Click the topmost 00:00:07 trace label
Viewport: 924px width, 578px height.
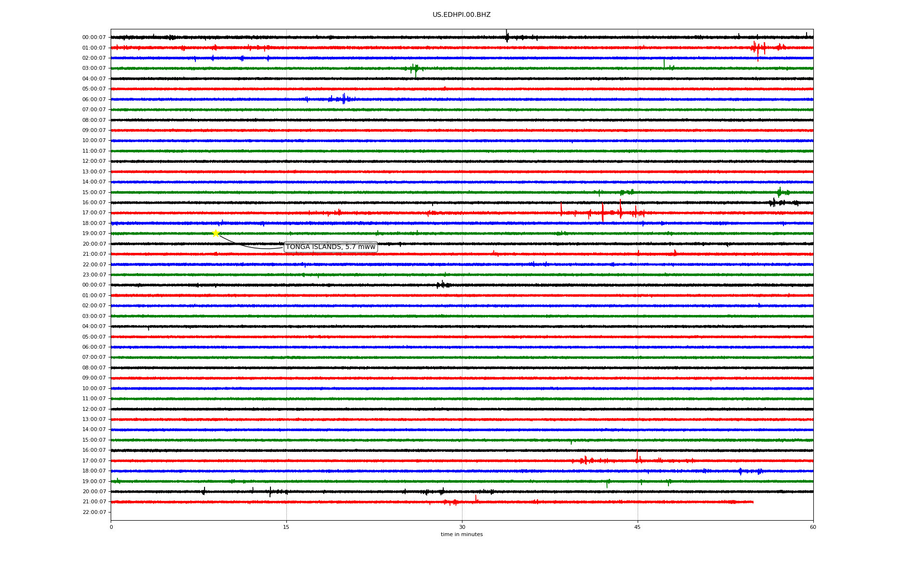[94, 38]
